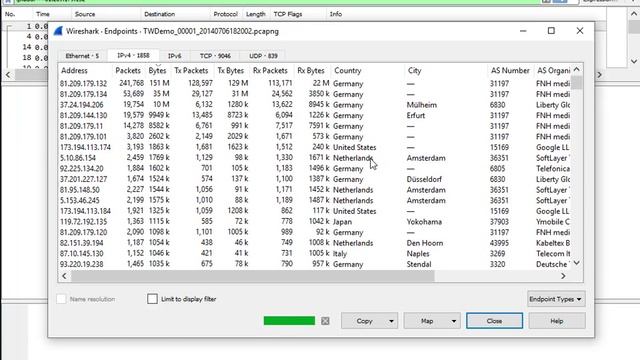Image resolution: width=640 pixels, height=360 pixels.
Task: Sort by the AS Number column
Action: point(510,71)
